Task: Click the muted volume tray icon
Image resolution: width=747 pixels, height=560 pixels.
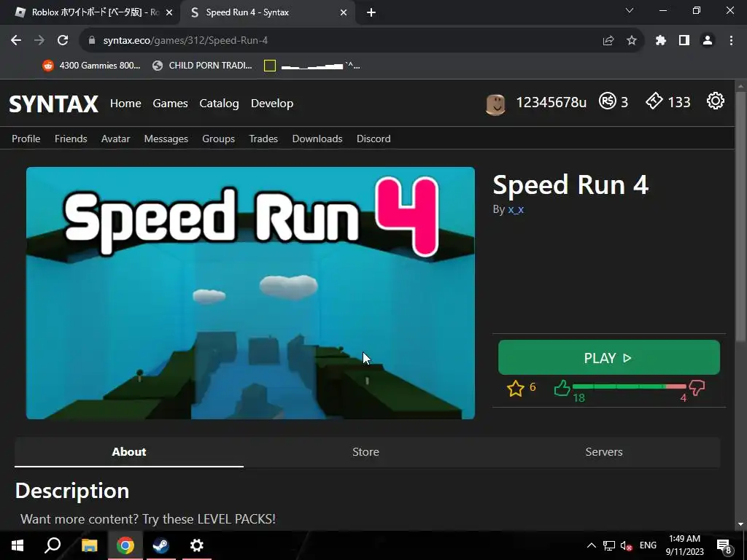Action: pyautogui.click(x=626, y=545)
